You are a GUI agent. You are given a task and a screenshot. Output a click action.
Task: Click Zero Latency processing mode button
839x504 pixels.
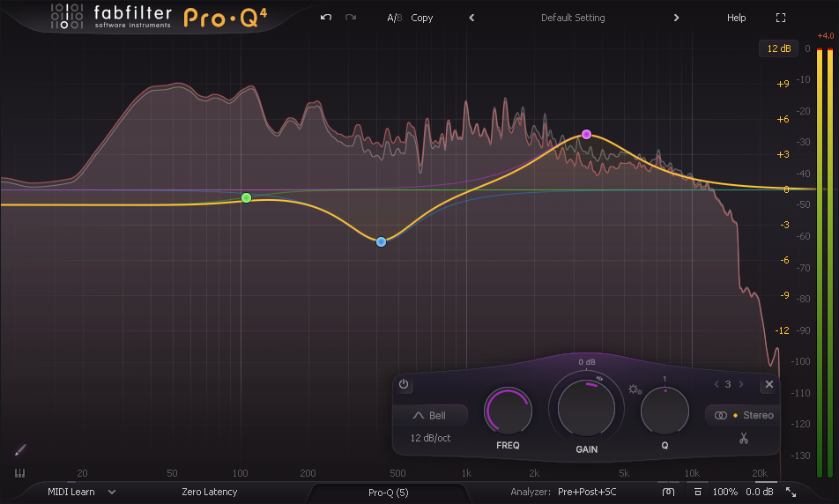click(209, 492)
